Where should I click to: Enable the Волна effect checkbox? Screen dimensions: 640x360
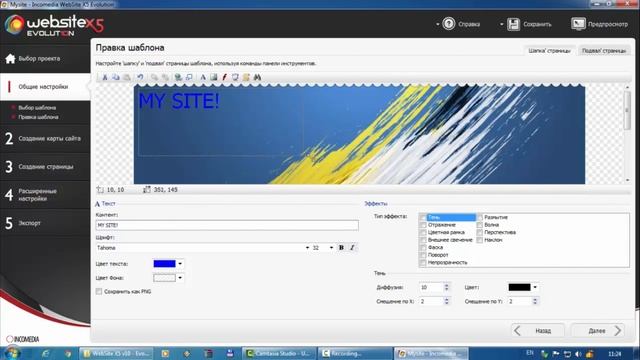point(480,225)
